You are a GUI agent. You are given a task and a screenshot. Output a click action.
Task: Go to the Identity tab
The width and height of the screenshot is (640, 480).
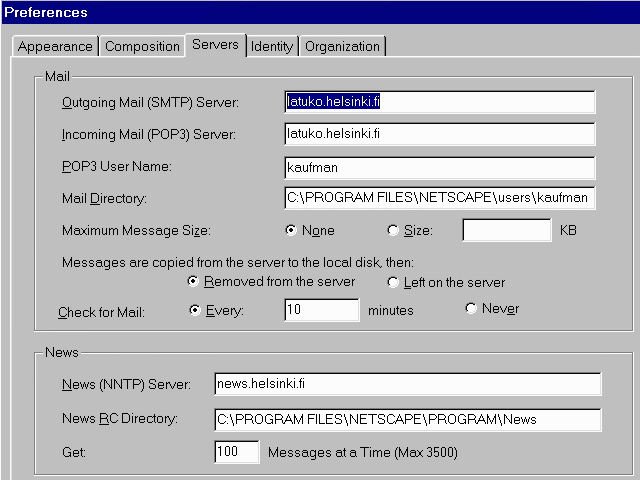click(272, 47)
